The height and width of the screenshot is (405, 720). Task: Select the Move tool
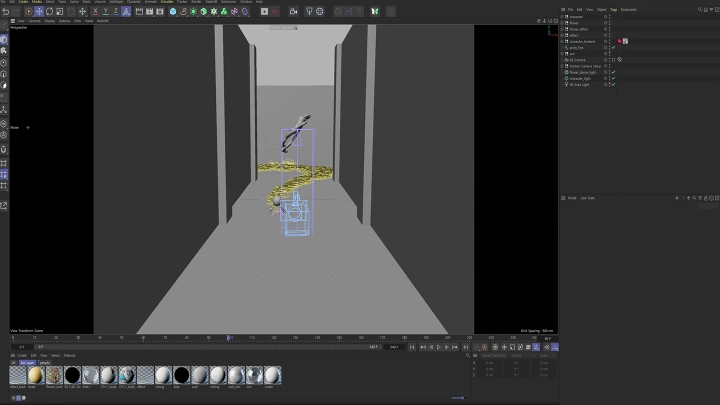click(39, 11)
